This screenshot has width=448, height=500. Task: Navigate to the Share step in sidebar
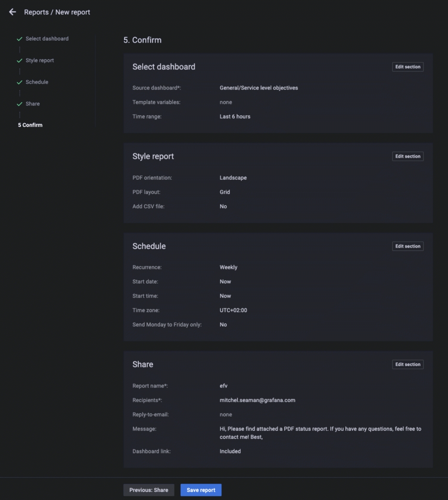(x=33, y=104)
